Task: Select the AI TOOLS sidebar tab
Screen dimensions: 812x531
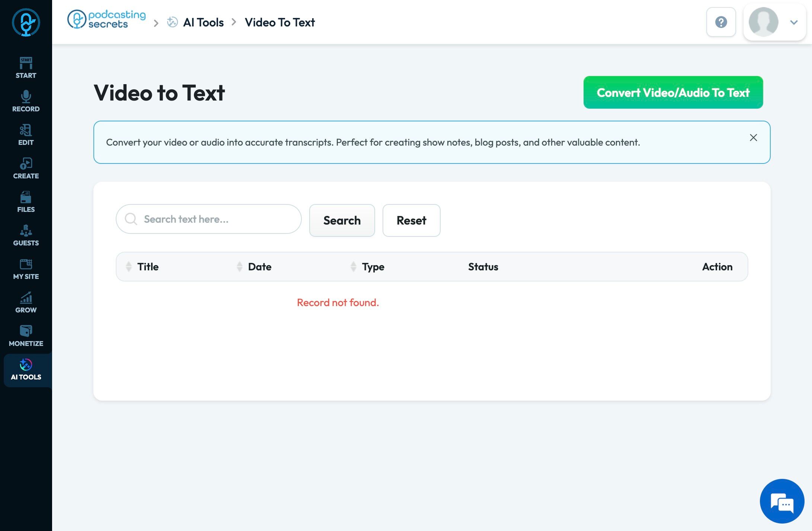Action: (x=26, y=370)
